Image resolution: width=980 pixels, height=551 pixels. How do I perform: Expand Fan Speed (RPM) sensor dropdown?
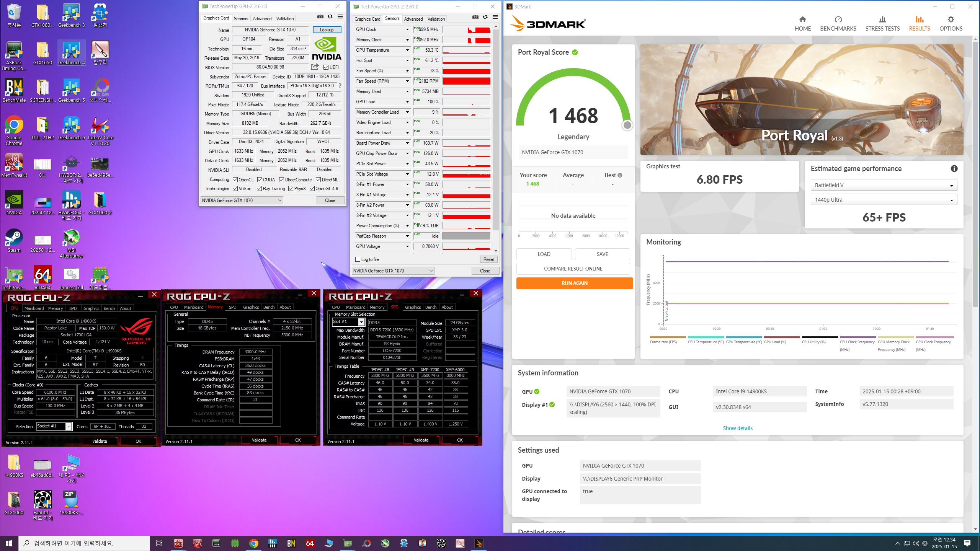tap(407, 81)
